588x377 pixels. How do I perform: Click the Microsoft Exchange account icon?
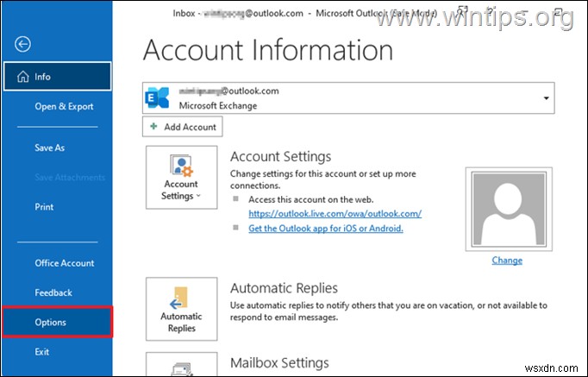point(157,97)
